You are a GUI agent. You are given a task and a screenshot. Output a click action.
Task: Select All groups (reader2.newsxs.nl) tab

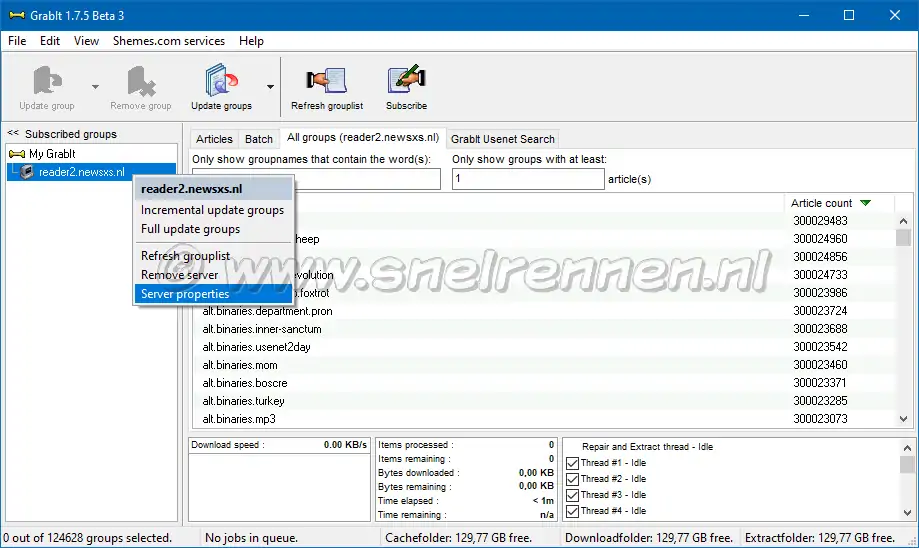tap(363, 137)
